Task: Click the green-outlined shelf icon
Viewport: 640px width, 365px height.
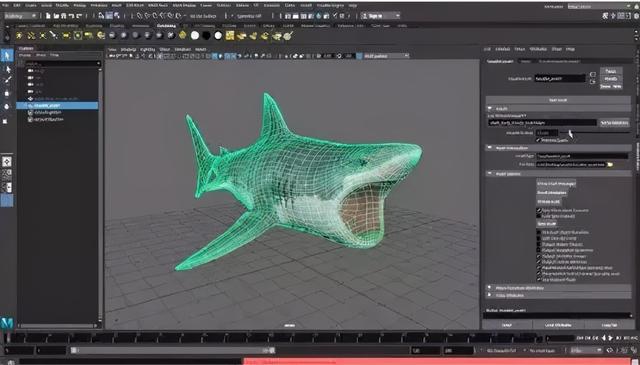Action: click(x=78, y=36)
